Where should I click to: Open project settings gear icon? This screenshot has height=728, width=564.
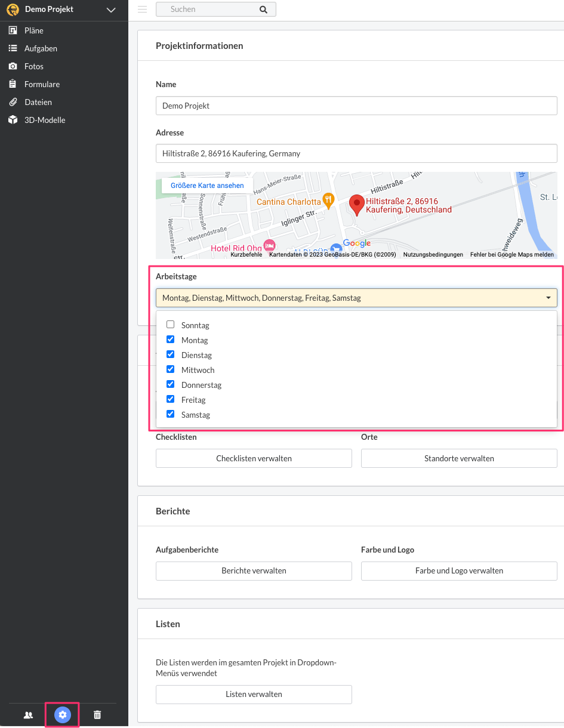[x=63, y=715]
